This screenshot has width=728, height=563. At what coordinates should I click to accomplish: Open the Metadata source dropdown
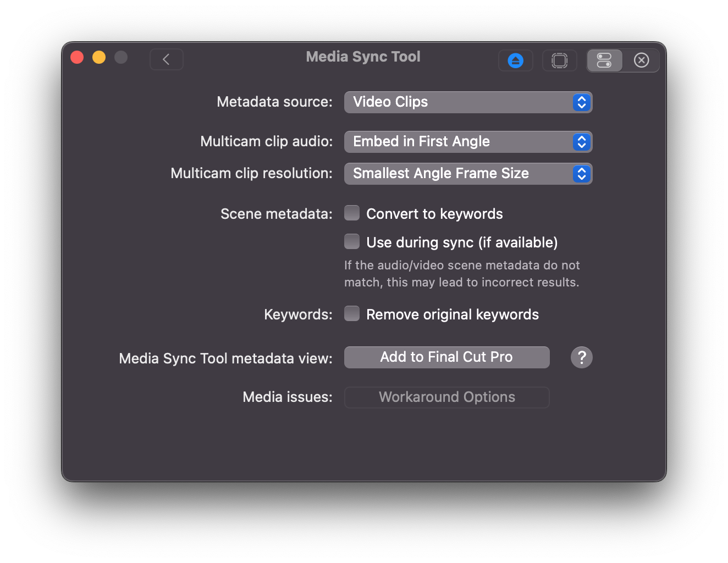click(468, 102)
